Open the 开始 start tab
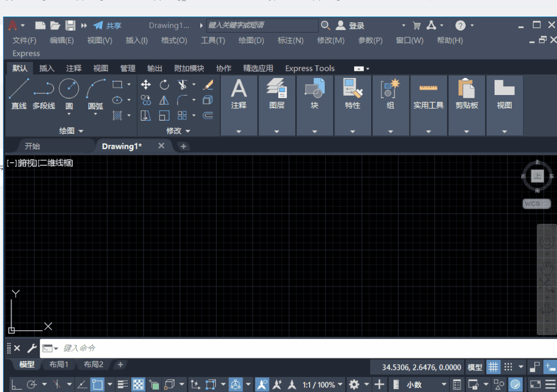Viewport: 557px width, 392px height. [x=33, y=146]
